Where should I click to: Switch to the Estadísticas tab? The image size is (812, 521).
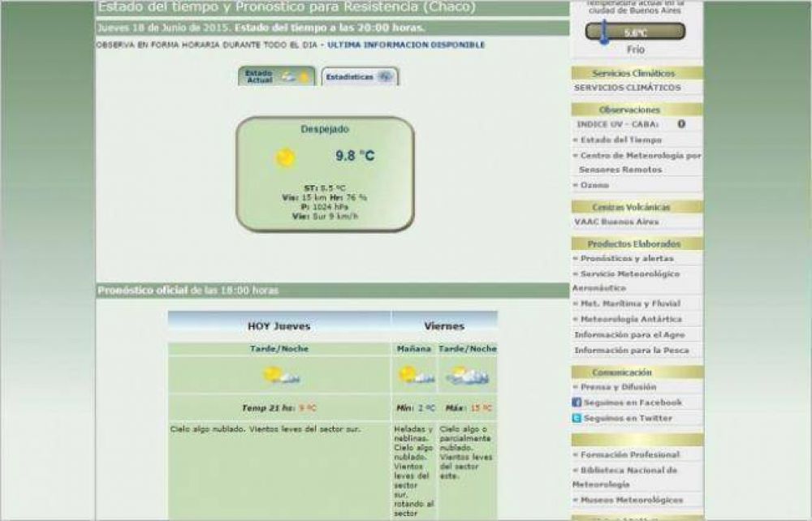360,76
